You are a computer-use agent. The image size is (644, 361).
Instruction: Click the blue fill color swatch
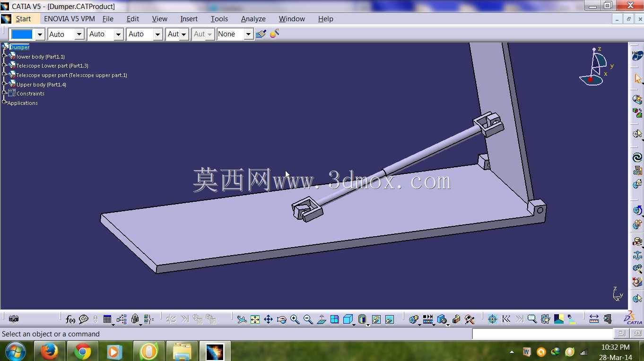(22, 34)
